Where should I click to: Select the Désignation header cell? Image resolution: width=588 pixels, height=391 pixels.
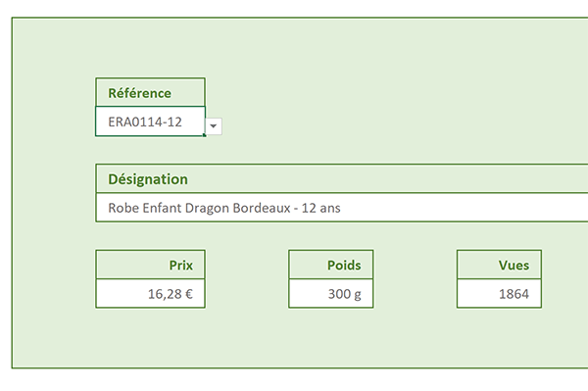tap(342, 178)
